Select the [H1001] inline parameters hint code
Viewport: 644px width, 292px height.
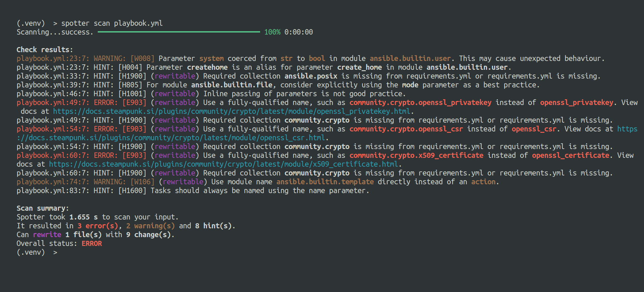(x=132, y=94)
